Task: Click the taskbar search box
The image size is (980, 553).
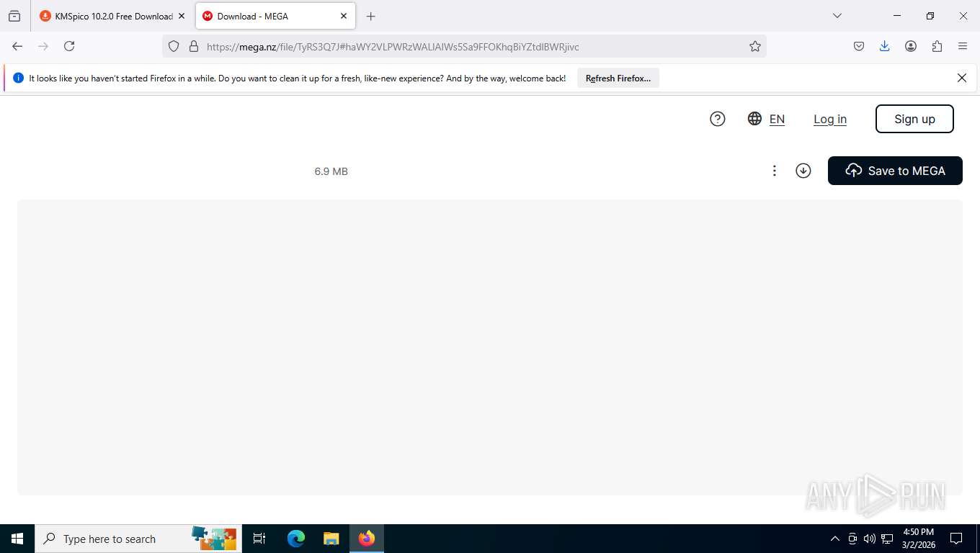Action: 138,539
